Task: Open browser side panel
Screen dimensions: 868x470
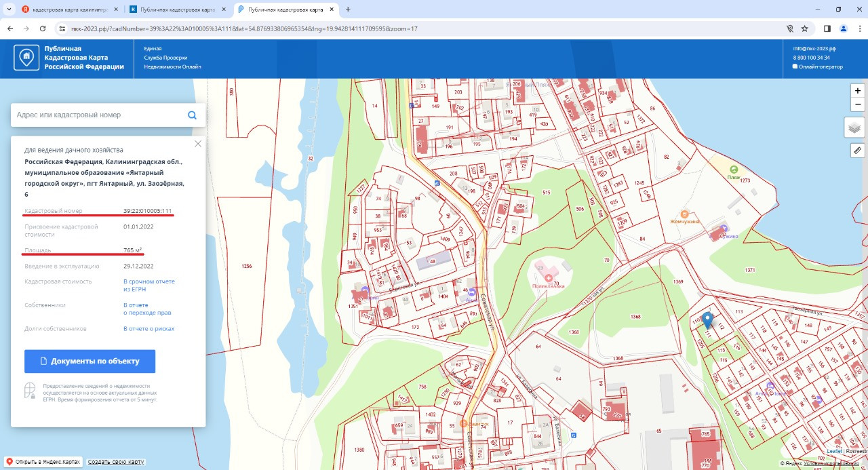Action: click(827, 28)
